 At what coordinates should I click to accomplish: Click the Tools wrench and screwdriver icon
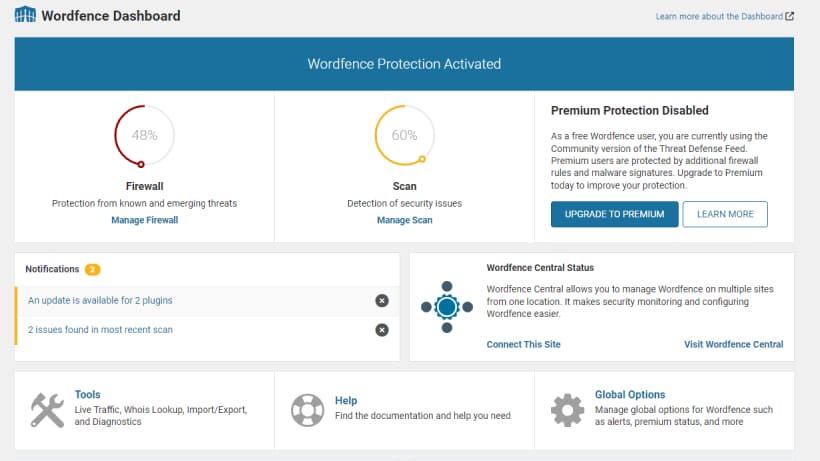[47, 410]
